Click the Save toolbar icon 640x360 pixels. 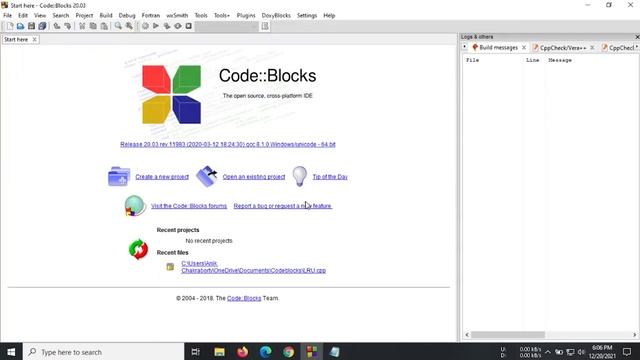[31, 26]
